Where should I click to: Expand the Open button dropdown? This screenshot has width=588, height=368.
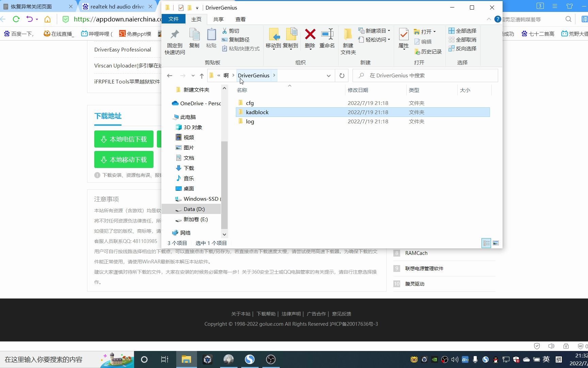435,32
